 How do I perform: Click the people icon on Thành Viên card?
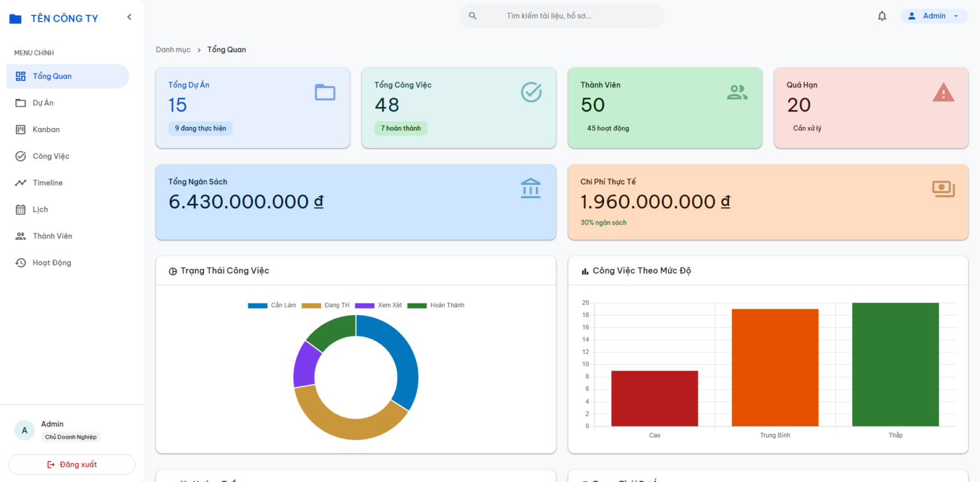pos(737,92)
